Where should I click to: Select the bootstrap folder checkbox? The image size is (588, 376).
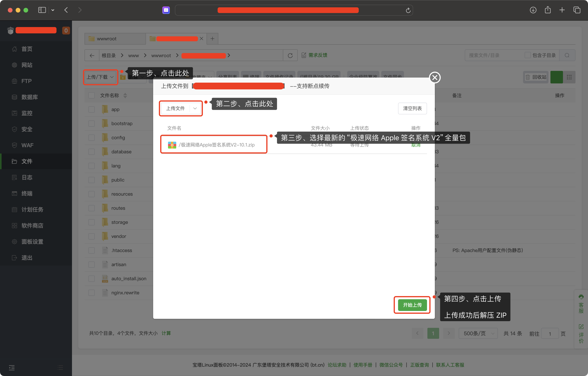(x=92, y=123)
